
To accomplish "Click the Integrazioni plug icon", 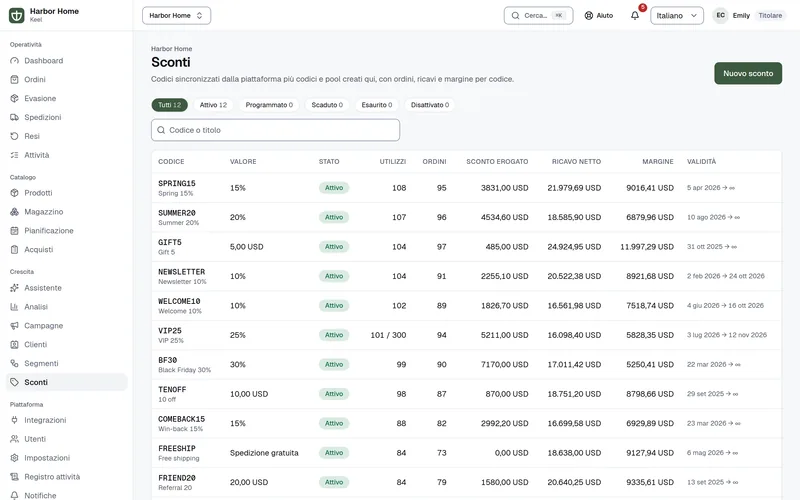I will click(x=14, y=420).
